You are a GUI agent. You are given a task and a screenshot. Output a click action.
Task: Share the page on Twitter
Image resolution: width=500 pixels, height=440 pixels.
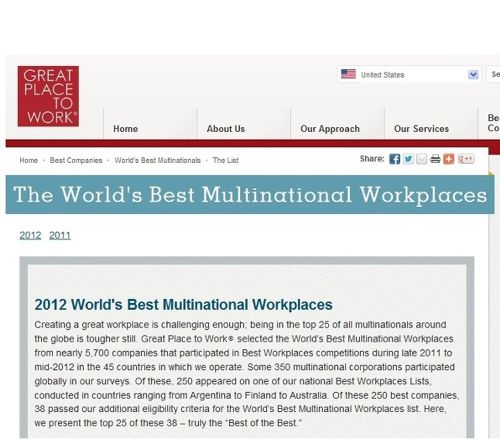pos(408,159)
